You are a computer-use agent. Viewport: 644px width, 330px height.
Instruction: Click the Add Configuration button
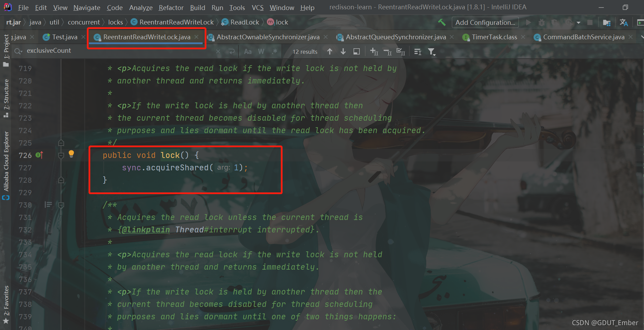coord(485,22)
